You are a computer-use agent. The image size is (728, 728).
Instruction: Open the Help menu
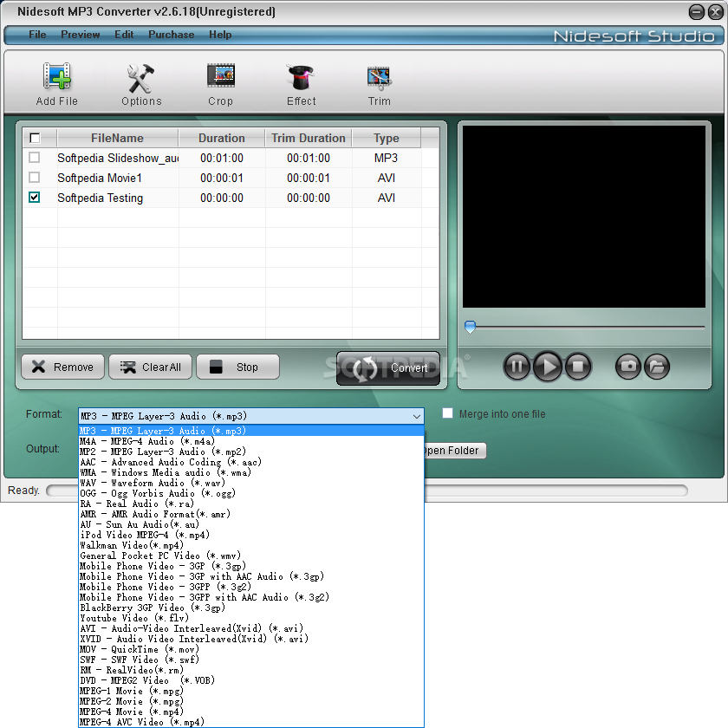(220, 35)
